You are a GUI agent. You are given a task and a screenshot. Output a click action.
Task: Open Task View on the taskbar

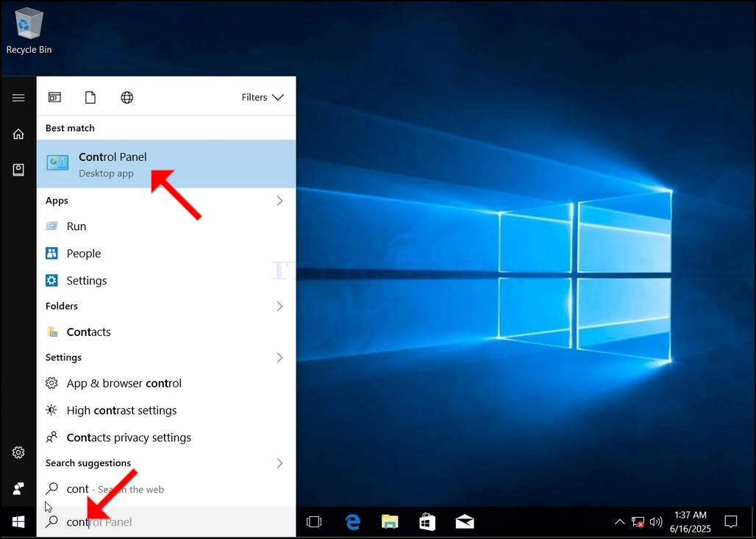(314, 521)
